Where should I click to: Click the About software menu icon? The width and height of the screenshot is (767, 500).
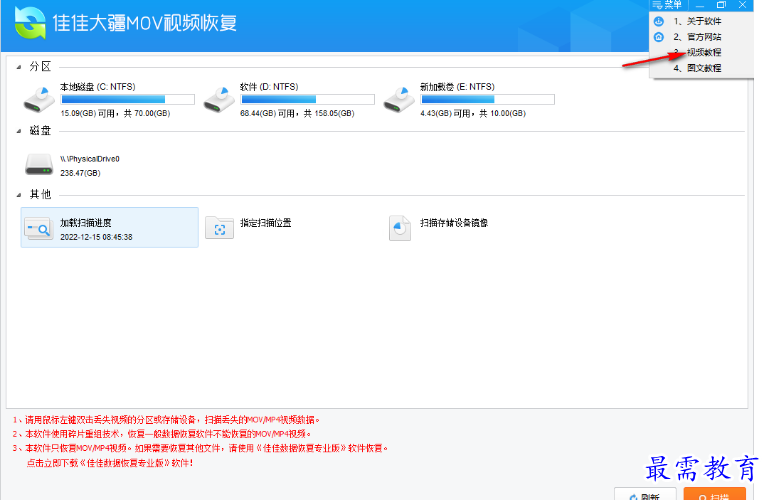click(x=659, y=21)
